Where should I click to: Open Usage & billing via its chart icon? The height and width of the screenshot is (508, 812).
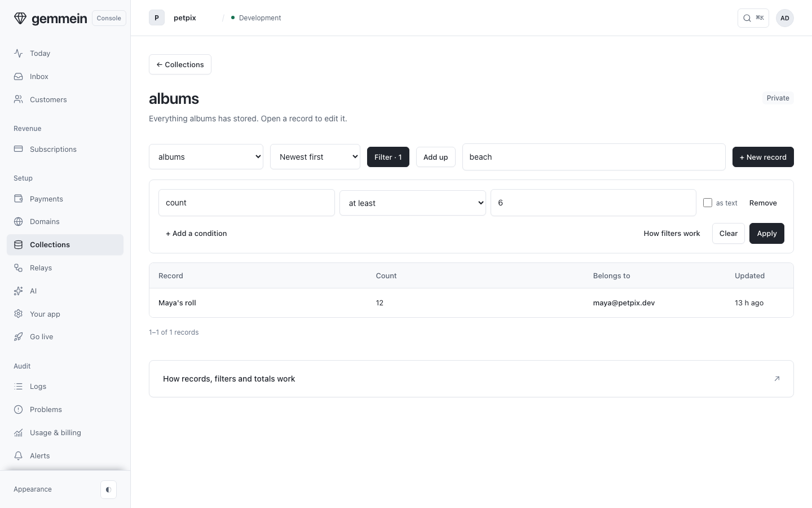pyautogui.click(x=19, y=432)
